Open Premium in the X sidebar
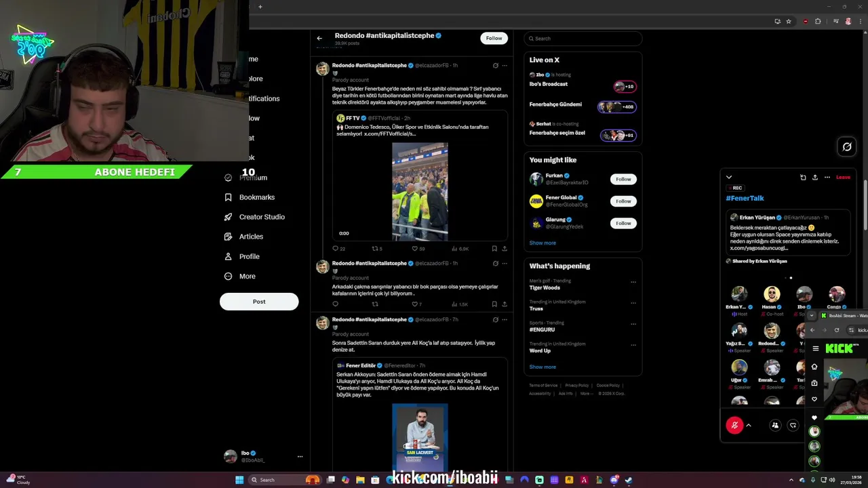868x488 pixels. coord(246,178)
